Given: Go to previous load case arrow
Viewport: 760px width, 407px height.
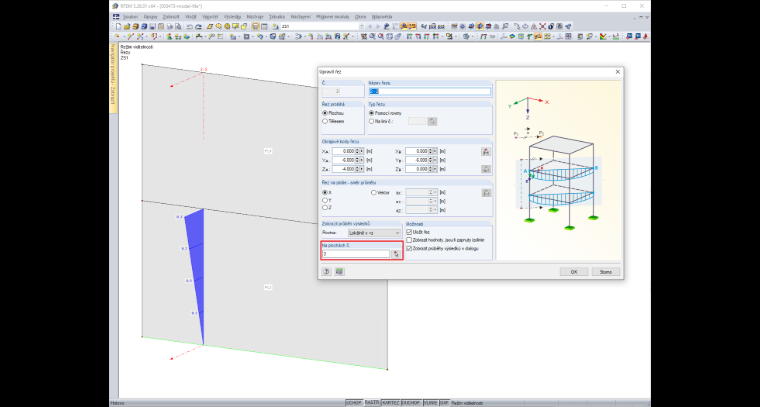Looking at the screenshot, I should 370,26.
